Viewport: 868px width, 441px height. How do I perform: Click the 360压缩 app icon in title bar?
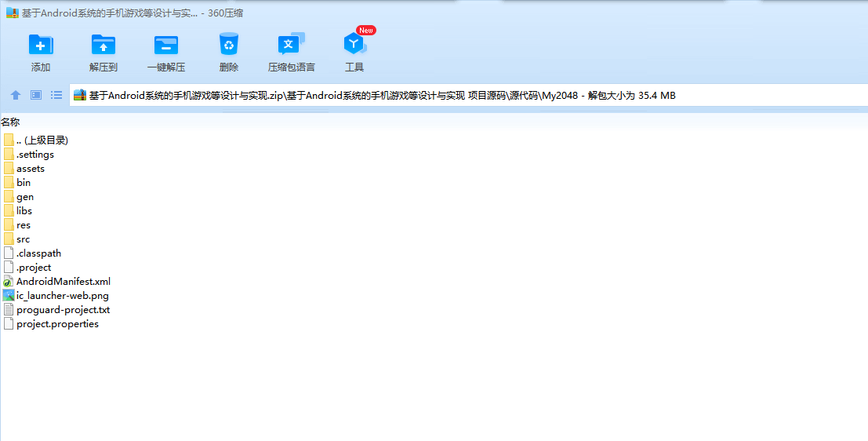tap(13, 13)
